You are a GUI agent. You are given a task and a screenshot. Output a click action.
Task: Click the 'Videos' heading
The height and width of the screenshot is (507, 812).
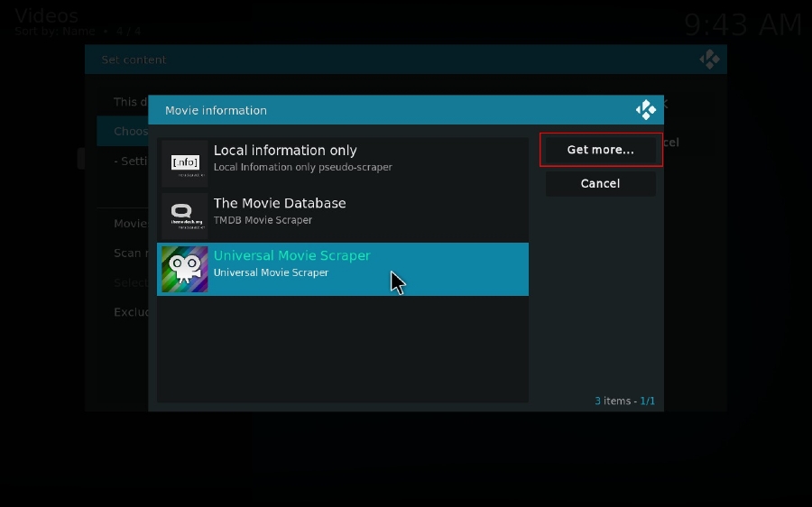(x=47, y=15)
